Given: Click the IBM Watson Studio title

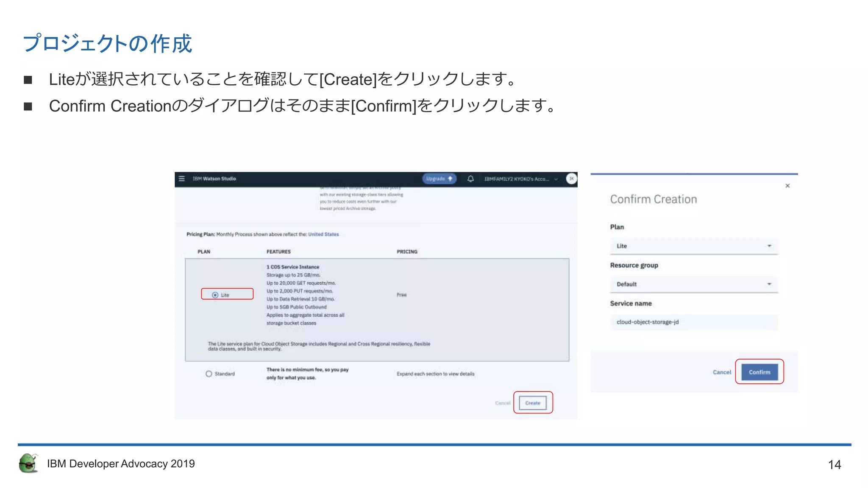Looking at the screenshot, I should point(214,179).
